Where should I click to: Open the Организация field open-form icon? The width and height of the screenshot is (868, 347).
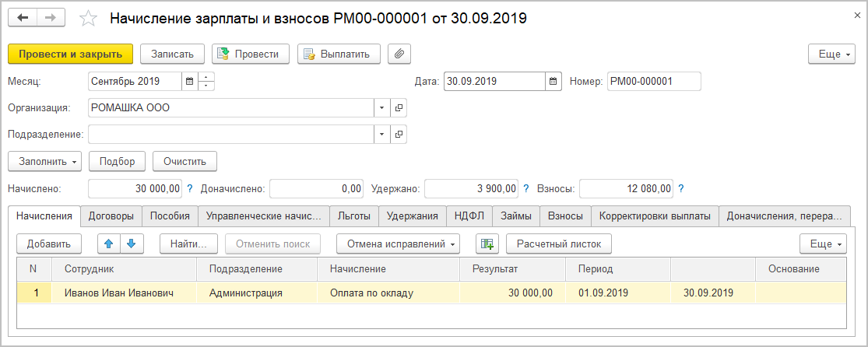[399, 108]
